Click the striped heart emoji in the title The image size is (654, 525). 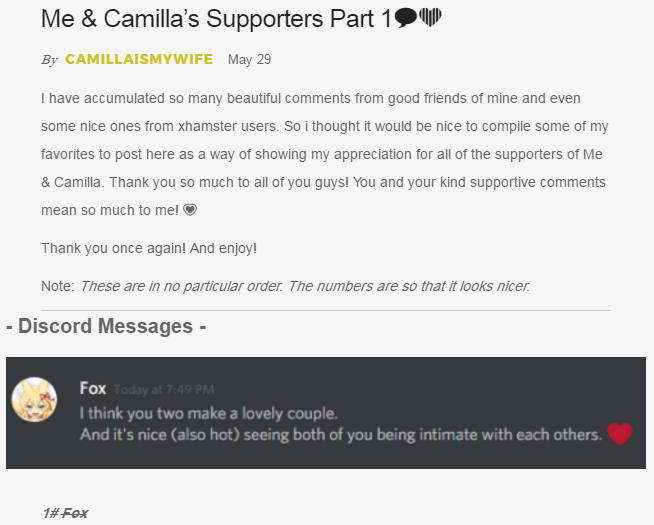point(430,17)
